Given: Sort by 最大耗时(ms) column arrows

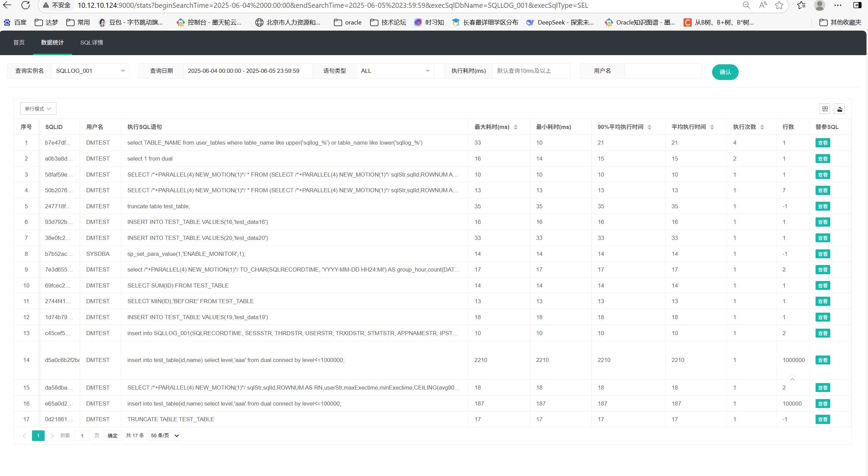Looking at the screenshot, I should [515, 127].
